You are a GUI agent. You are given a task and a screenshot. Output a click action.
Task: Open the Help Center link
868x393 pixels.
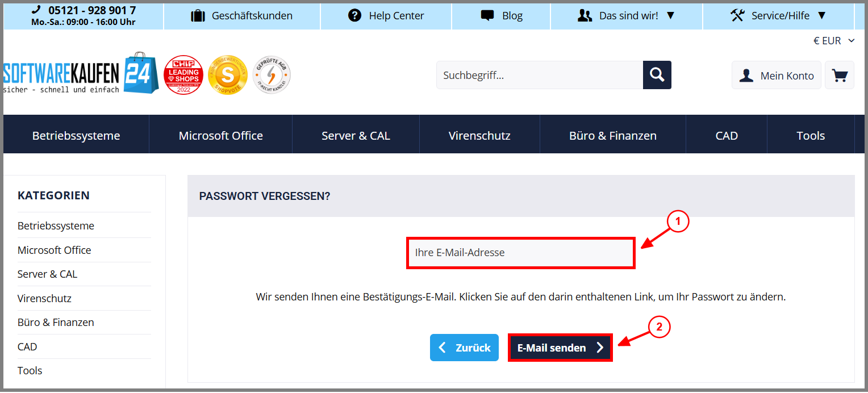(397, 16)
